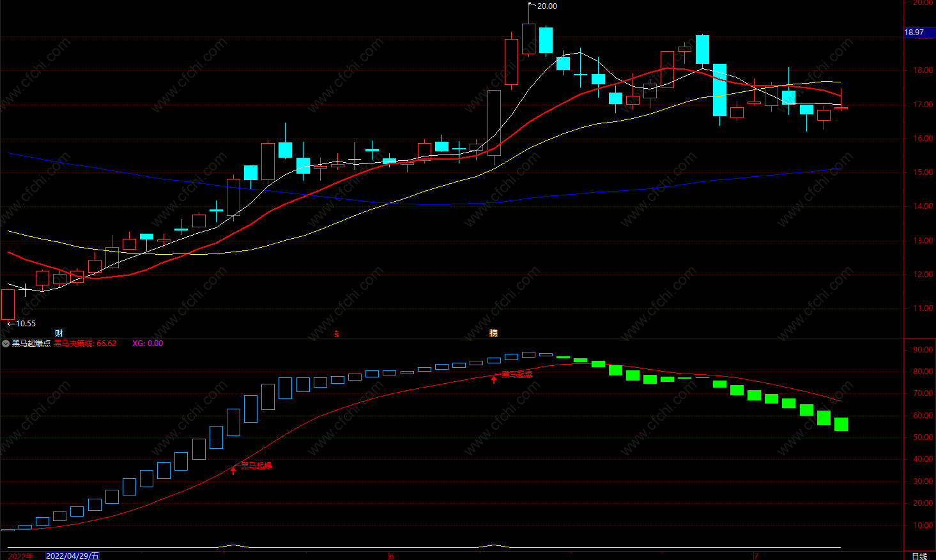Click the 50.00 indicator axis label

tap(923, 437)
